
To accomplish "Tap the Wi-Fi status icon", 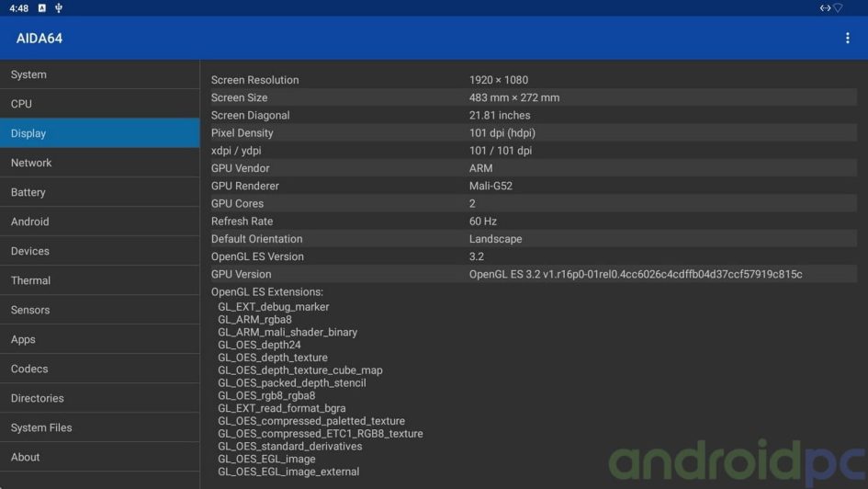I will pyautogui.click(x=838, y=7).
